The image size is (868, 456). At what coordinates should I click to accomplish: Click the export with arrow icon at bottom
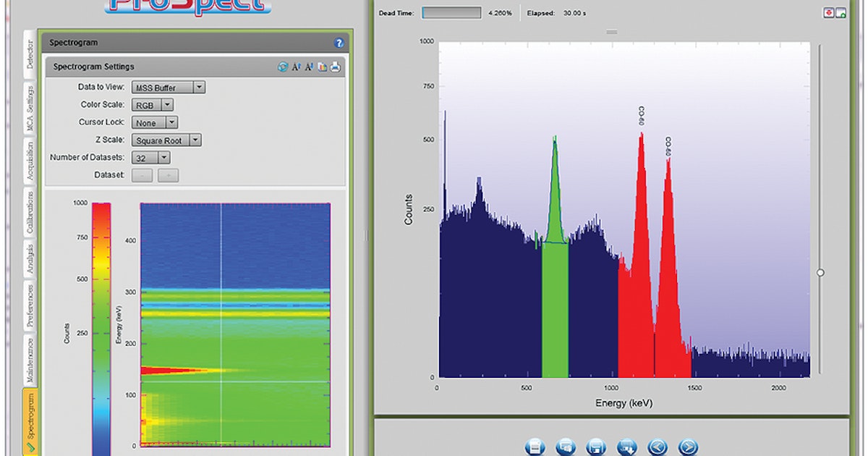[x=628, y=446]
